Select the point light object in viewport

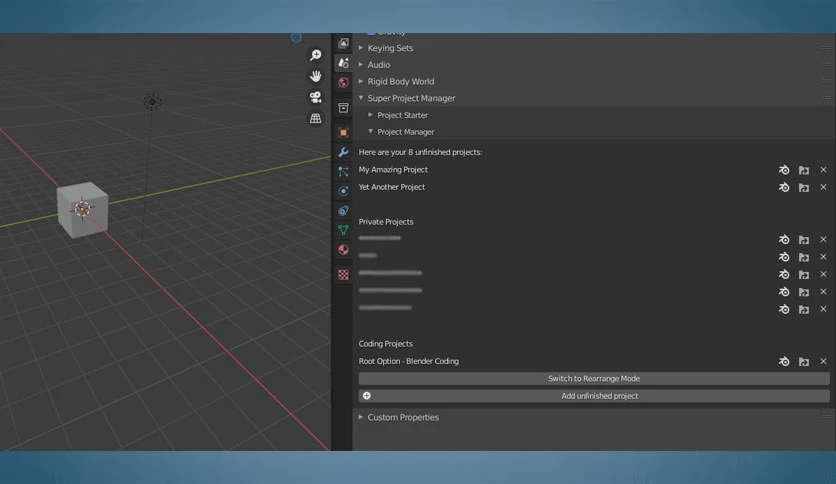coord(152,101)
